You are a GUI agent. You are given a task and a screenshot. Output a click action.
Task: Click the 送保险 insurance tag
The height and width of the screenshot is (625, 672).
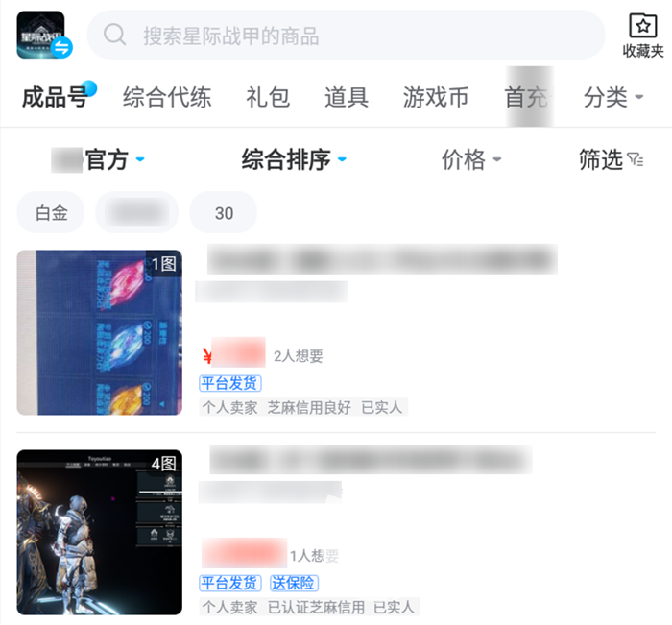(294, 583)
